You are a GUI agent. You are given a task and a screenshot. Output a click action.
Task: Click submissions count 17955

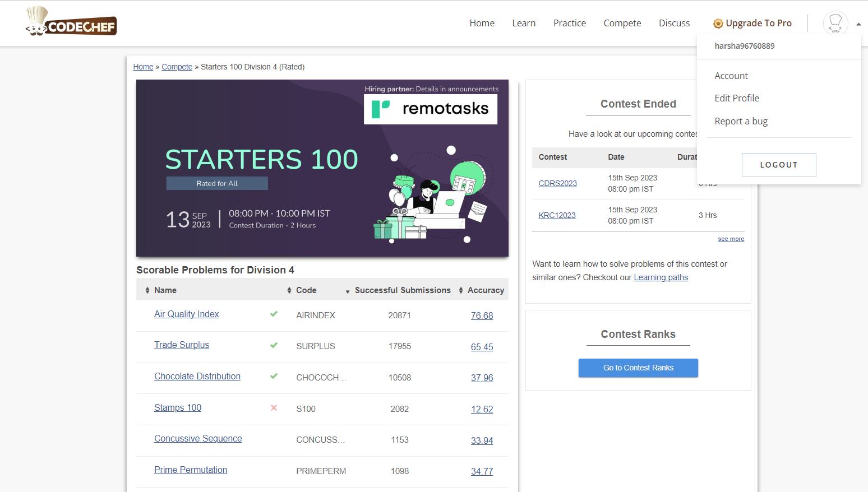[399, 346]
